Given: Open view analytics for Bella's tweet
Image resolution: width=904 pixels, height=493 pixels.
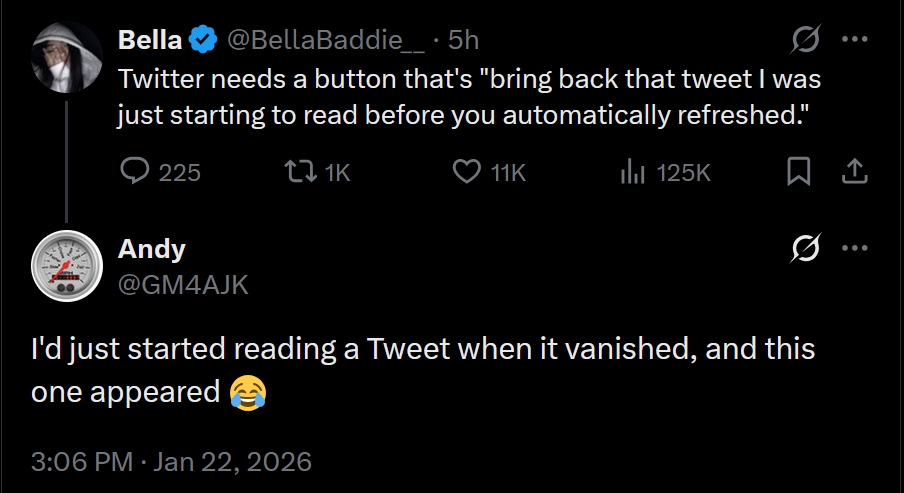Looking at the screenshot, I should coord(632,173).
